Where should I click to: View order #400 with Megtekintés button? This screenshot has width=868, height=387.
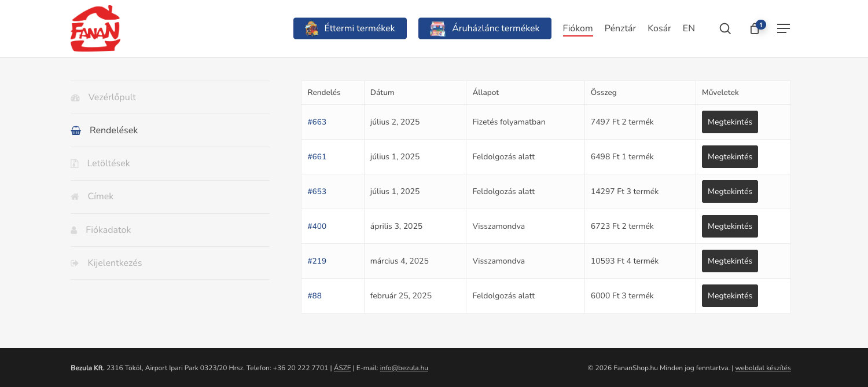tap(730, 226)
